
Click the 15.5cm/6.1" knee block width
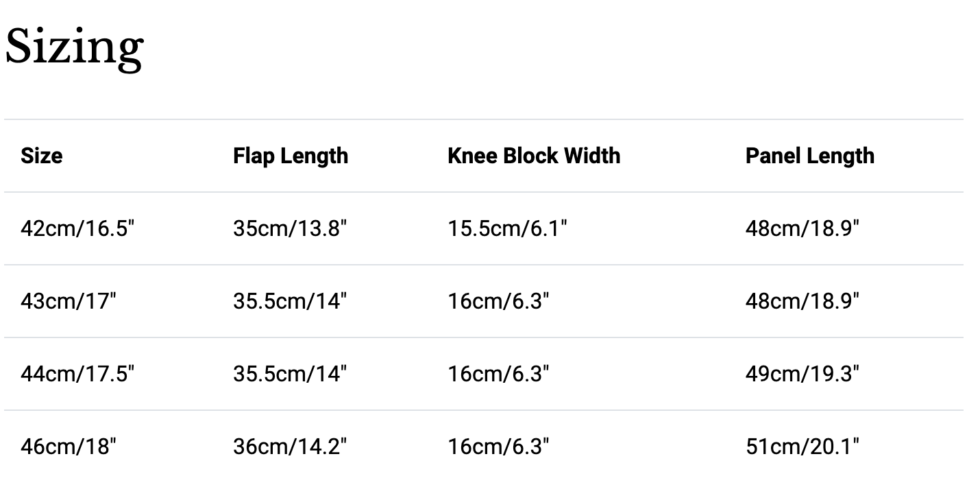tap(508, 228)
